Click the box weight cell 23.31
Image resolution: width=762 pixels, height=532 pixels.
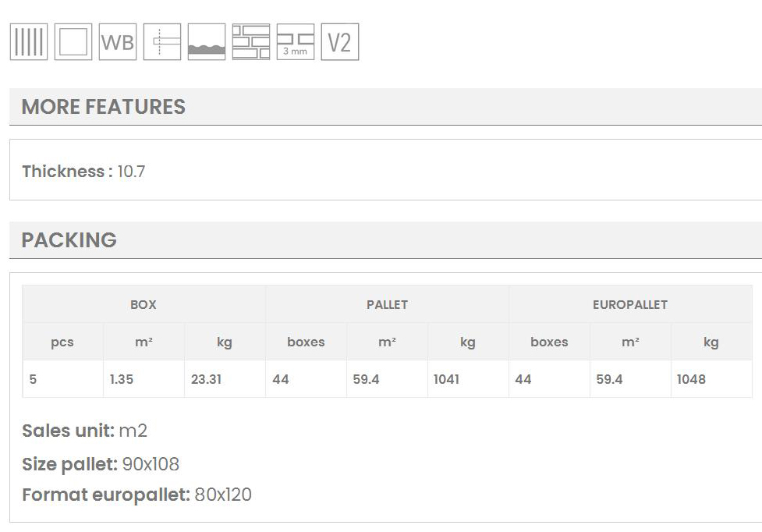(x=207, y=379)
